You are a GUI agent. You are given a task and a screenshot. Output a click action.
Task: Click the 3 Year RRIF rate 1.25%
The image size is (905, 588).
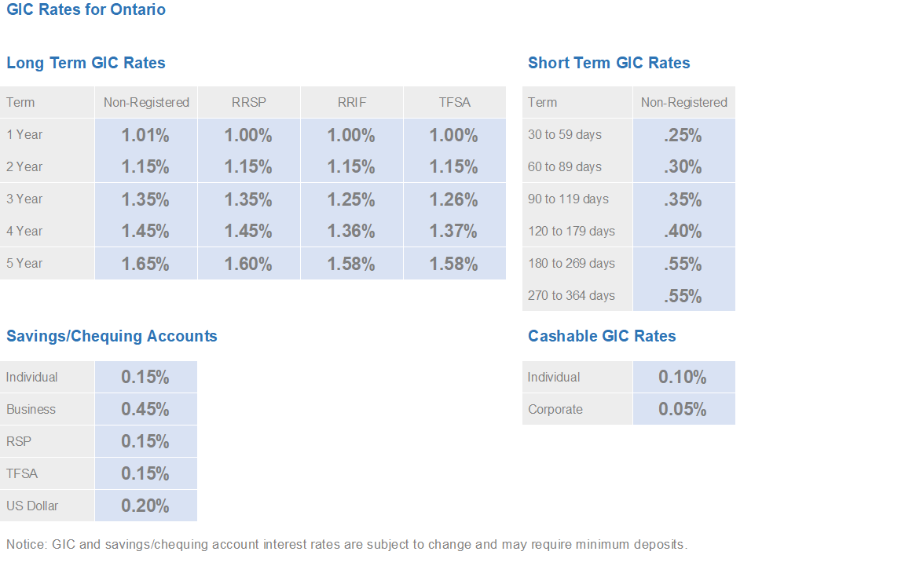[351, 199]
